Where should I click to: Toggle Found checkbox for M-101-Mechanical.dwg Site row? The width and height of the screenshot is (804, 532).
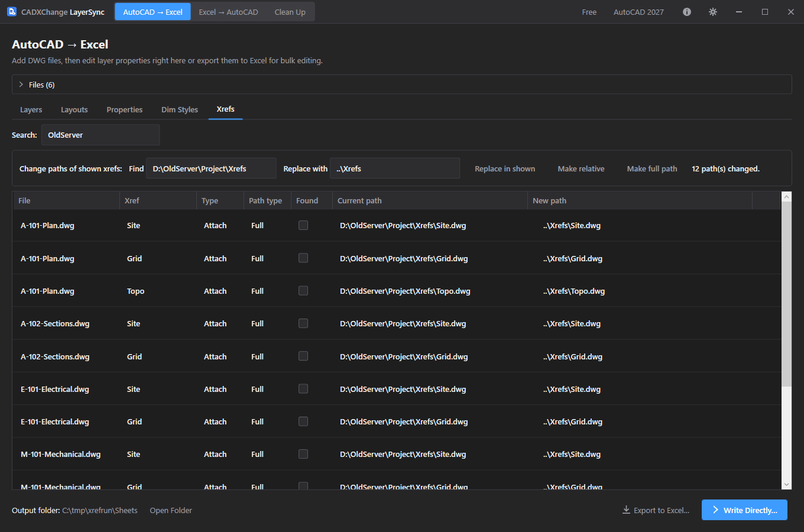pyautogui.click(x=303, y=454)
